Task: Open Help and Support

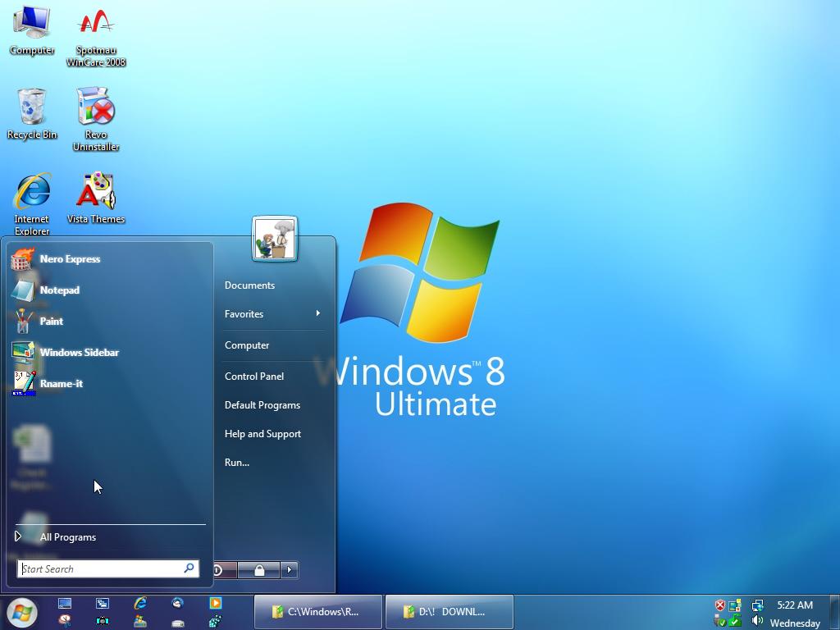Action: (x=262, y=433)
